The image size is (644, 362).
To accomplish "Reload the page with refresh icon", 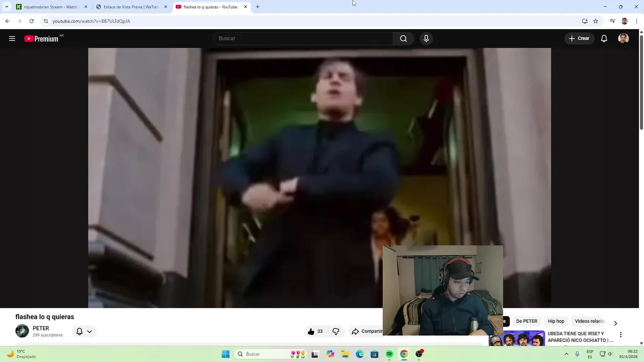I will (x=31, y=21).
